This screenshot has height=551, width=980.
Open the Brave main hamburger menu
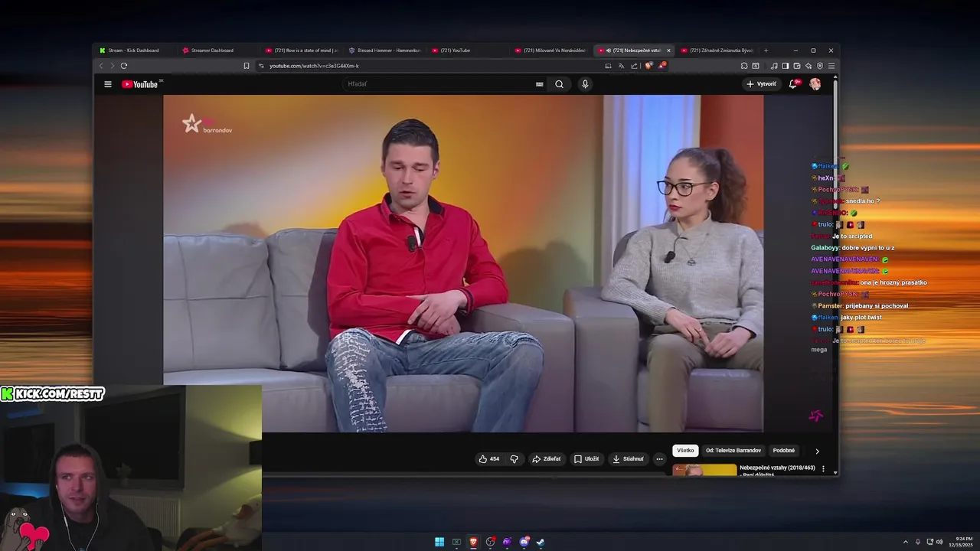coord(831,66)
